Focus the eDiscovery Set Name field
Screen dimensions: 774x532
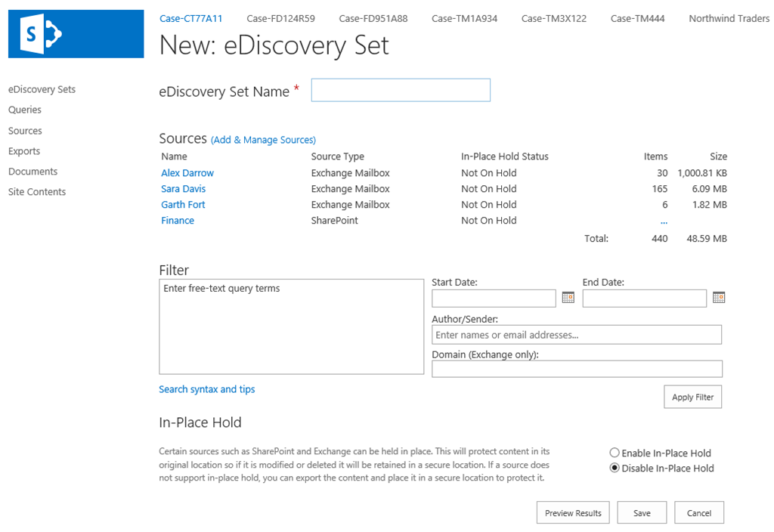click(401, 91)
